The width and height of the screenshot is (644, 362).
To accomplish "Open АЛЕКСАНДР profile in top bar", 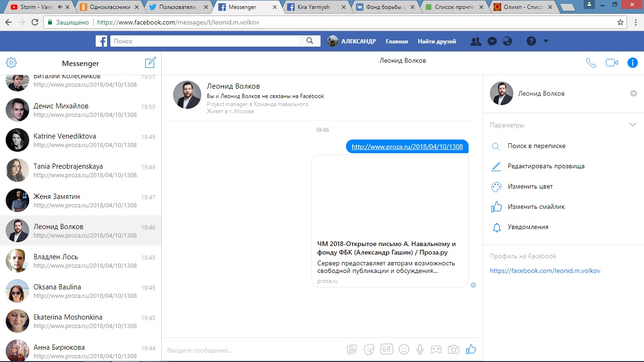I will click(352, 41).
